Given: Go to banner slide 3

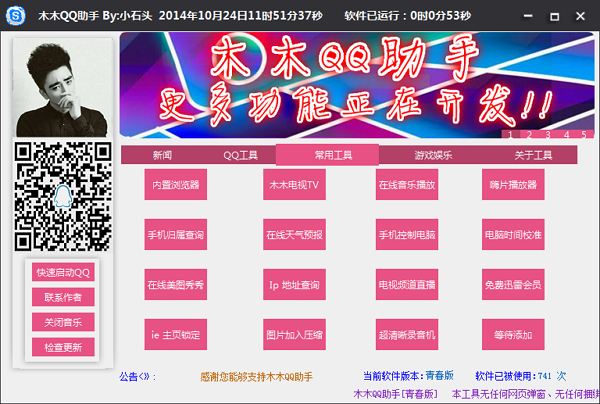Looking at the screenshot, I should 548,134.
